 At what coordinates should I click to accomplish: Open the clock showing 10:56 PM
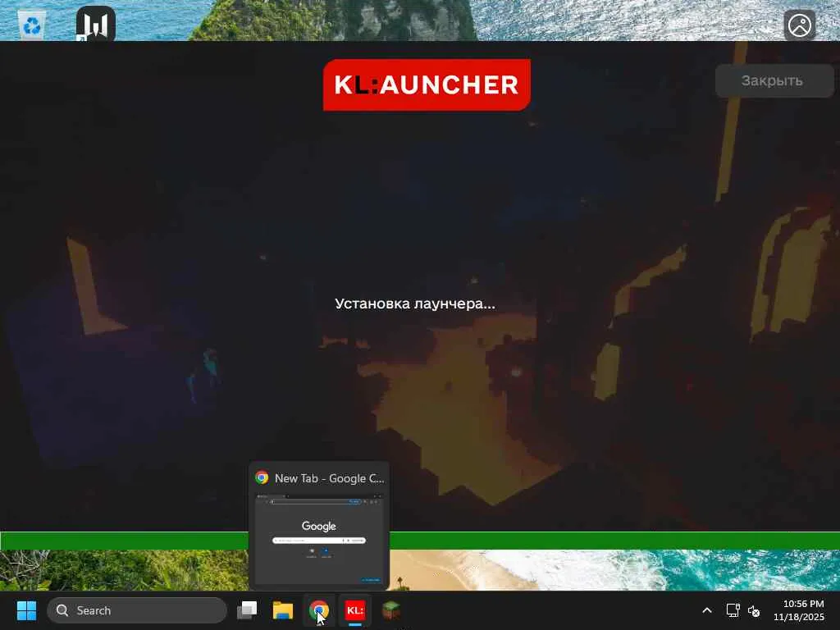pos(798,610)
